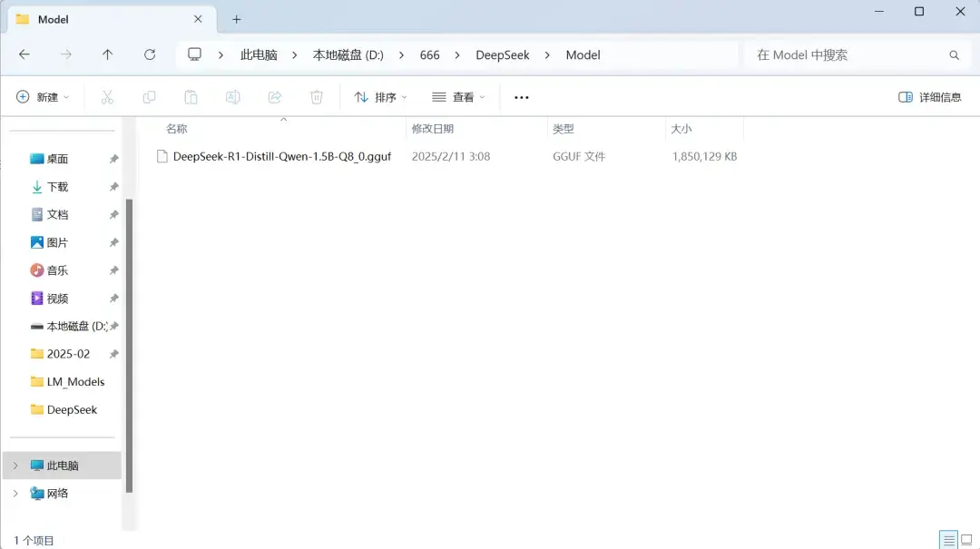Go up one folder level
The width and height of the screenshot is (980, 549).
107,55
